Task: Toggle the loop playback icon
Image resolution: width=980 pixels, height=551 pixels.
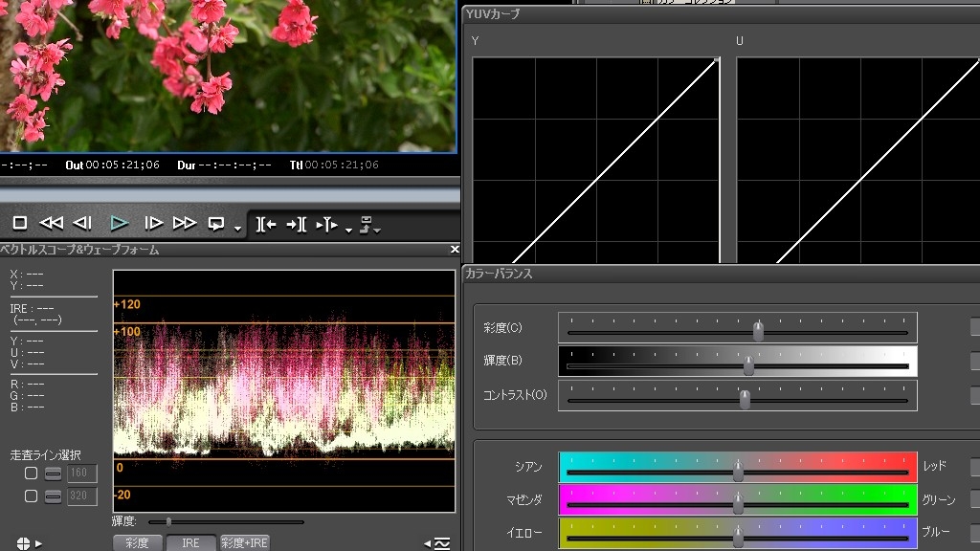Action: pyautogui.click(x=216, y=223)
